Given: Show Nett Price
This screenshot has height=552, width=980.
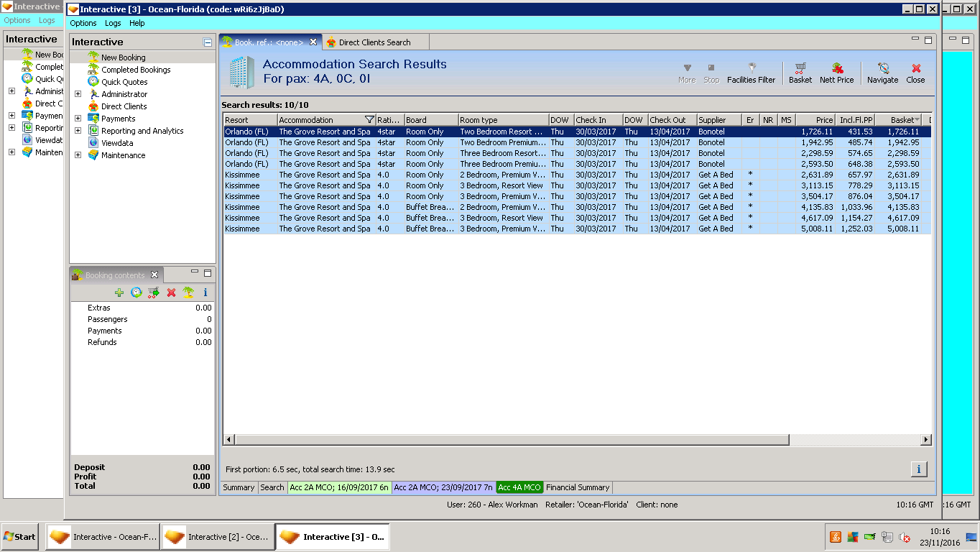Looking at the screenshot, I should click(837, 73).
